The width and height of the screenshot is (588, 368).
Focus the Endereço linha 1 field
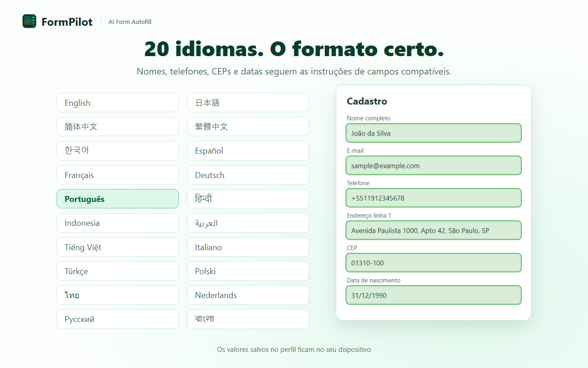434,230
